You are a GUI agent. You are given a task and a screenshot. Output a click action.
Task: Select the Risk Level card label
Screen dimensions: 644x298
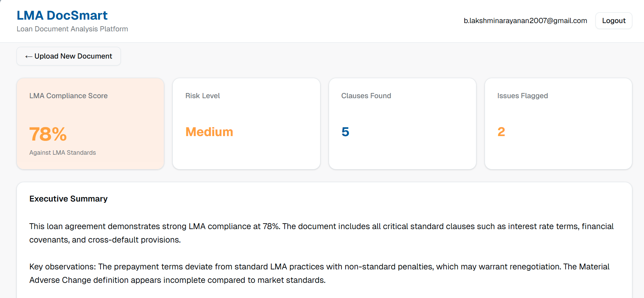202,96
